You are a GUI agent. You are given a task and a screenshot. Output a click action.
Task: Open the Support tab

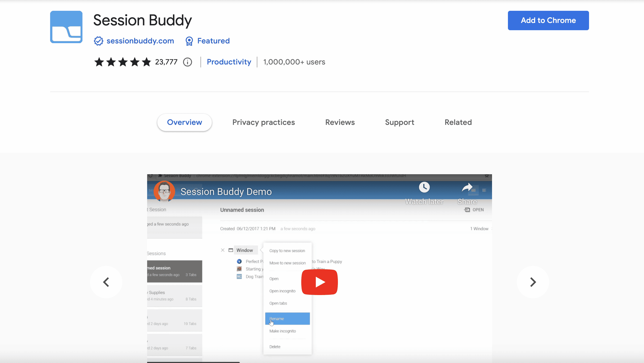pyautogui.click(x=400, y=122)
